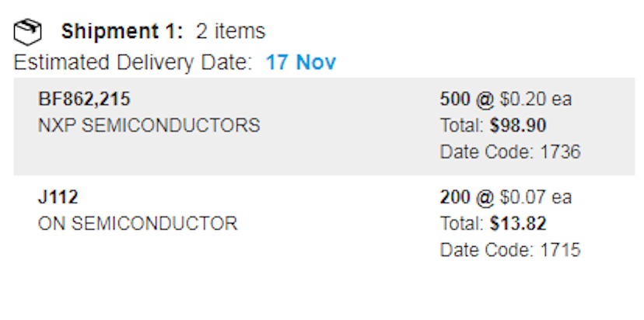Image resolution: width=644 pixels, height=320 pixels.
Task: Click NXP SEMICONDUCTORS manufacturer name
Action: tap(149, 125)
